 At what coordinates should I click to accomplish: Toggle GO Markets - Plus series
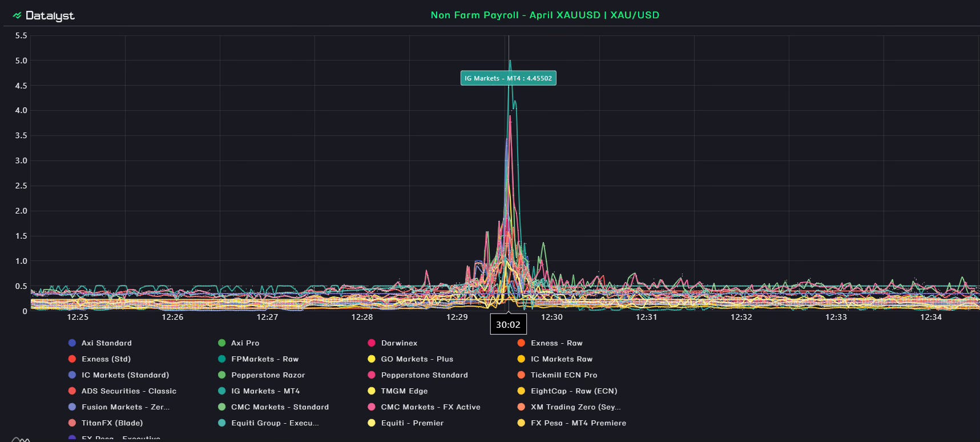point(410,359)
